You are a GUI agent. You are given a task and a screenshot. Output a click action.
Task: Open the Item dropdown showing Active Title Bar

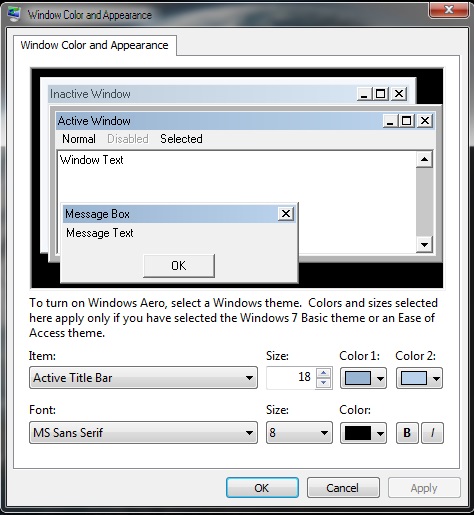143,378
